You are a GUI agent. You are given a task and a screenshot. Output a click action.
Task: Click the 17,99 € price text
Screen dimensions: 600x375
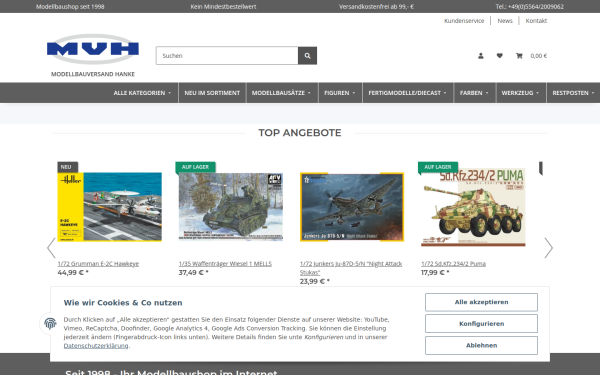[x=435, y=272]
